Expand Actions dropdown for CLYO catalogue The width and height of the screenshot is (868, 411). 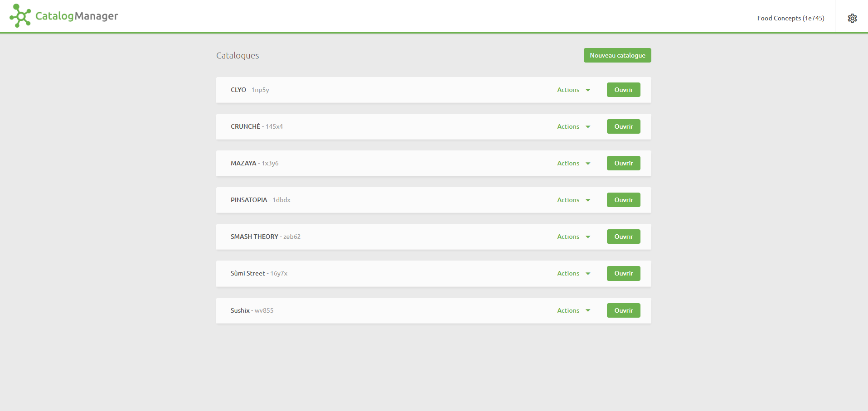click(573, 90)
